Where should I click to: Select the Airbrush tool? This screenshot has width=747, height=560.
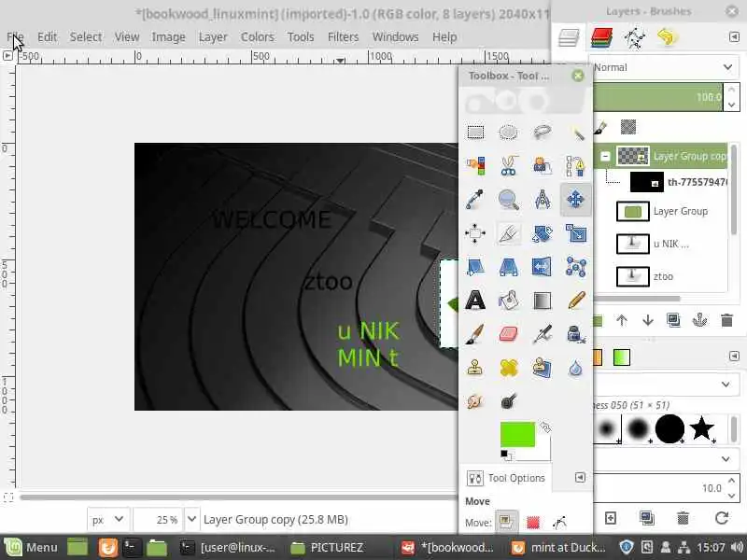pyautogui.click(x=543, y=334)
